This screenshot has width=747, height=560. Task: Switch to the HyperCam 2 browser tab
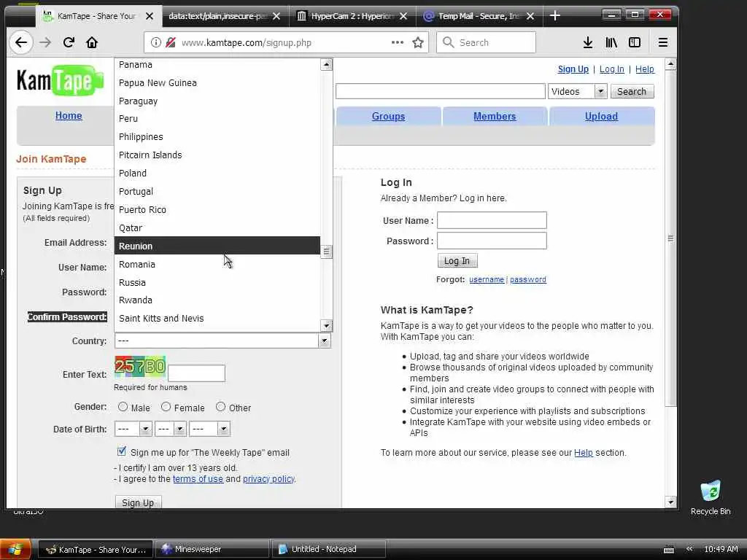point(352,16)
